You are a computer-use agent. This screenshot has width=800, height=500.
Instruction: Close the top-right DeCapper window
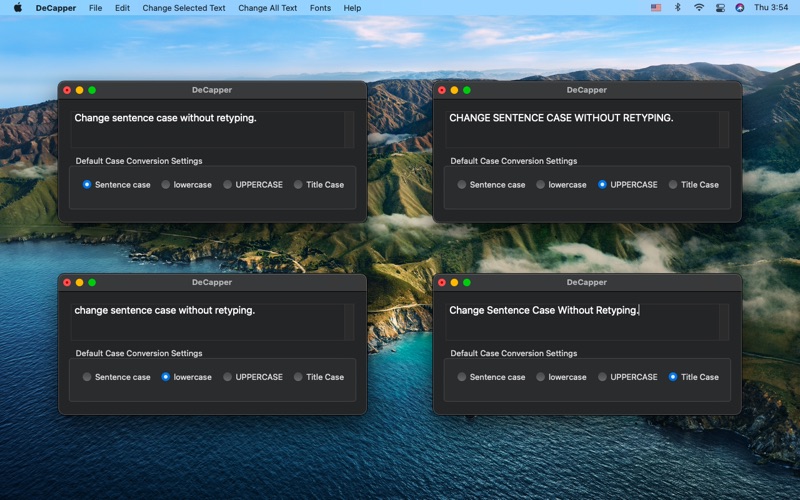[442, 90]
